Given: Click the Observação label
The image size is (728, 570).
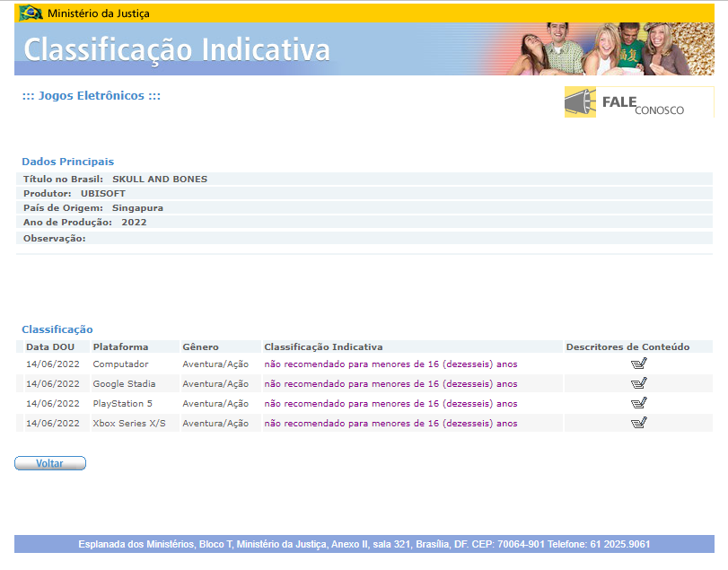Looking at the screenshot, I should tap(55, 239).
